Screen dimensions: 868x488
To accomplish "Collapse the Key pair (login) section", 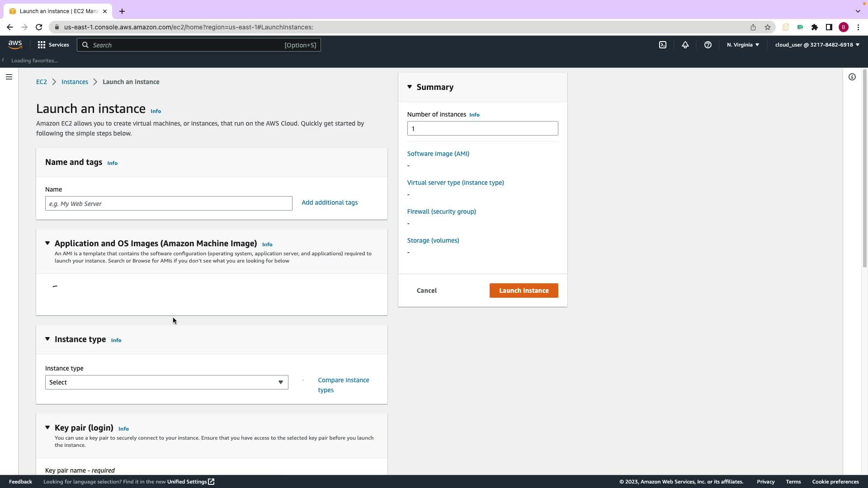I will point(47,427).
